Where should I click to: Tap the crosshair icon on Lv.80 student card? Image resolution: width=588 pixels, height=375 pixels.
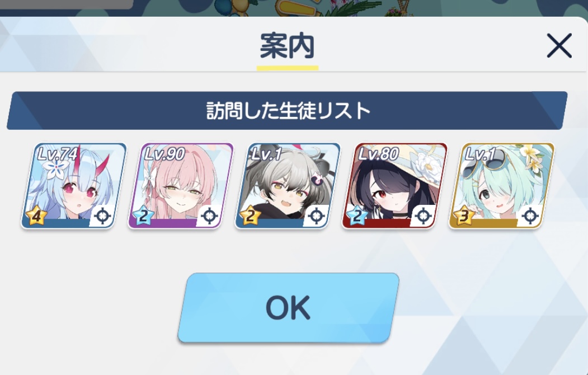pos(424,216)
